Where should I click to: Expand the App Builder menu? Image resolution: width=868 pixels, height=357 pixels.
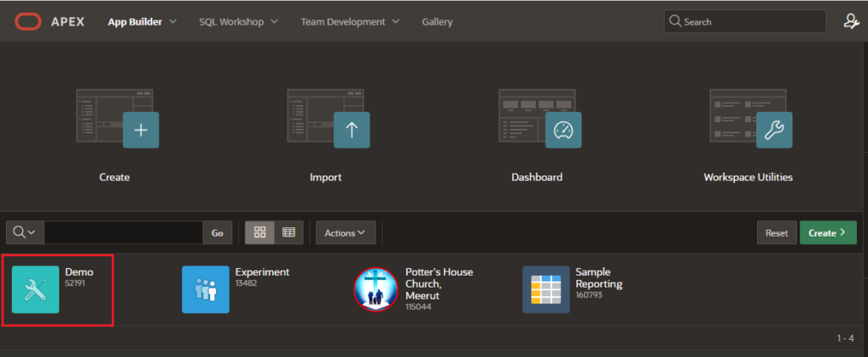142,22
